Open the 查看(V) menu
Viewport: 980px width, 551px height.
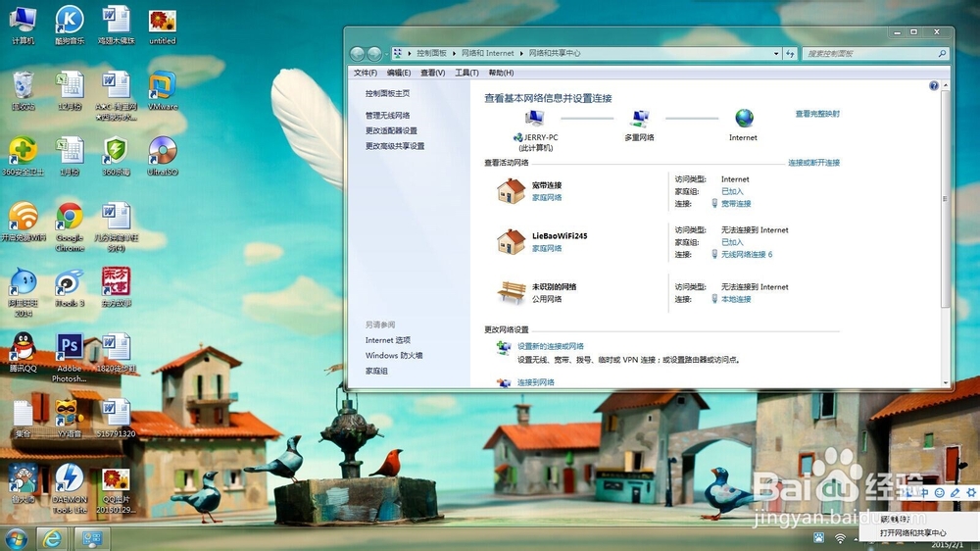click(x=432, y=74)
